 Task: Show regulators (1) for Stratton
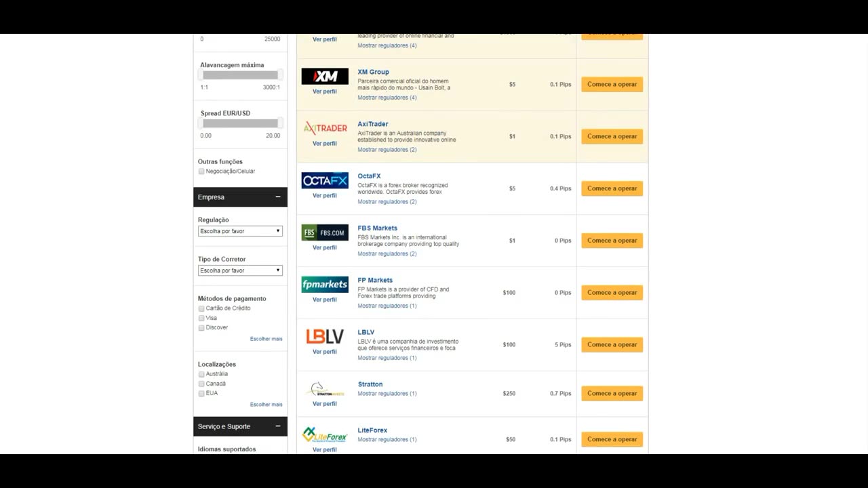click(x=387, y=394)
